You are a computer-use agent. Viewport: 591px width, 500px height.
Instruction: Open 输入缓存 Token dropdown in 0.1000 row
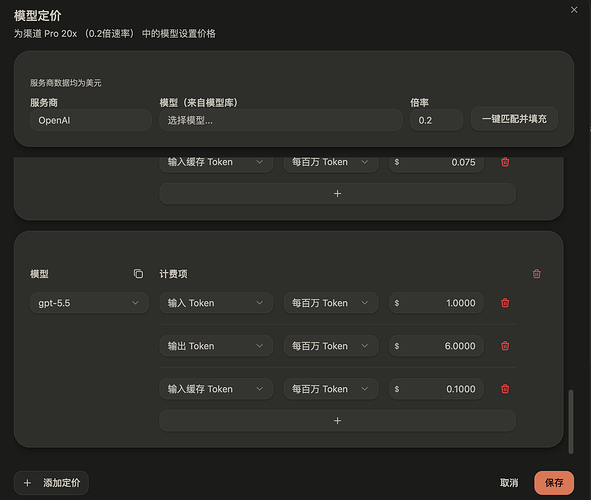[x=216, y=389]
